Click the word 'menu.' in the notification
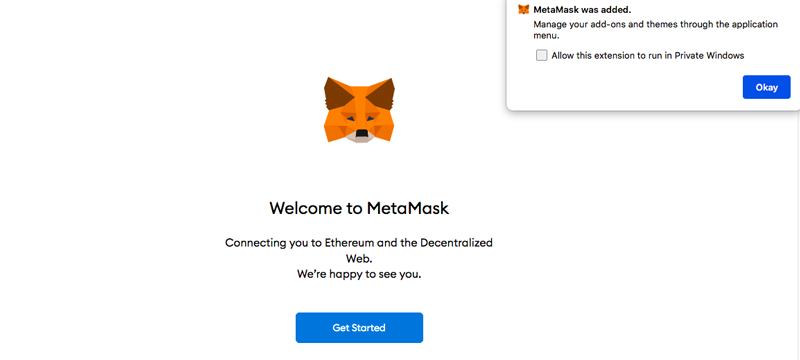 (546, 36)
